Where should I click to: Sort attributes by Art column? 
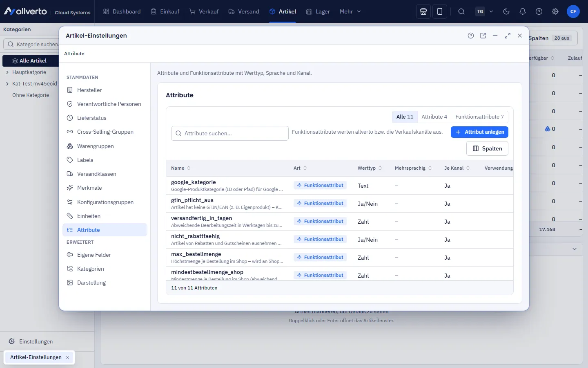300,168
